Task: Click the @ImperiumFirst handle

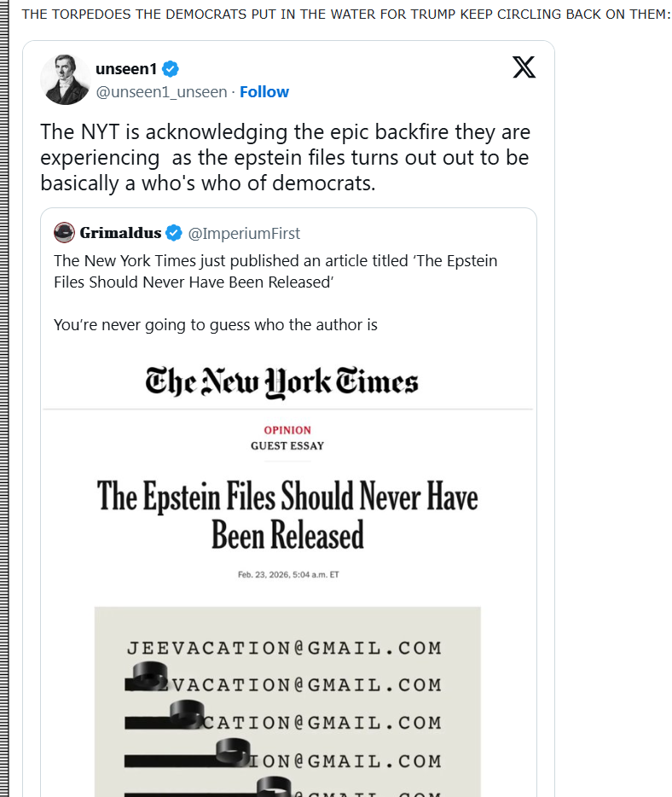Action: pos(244,233)
